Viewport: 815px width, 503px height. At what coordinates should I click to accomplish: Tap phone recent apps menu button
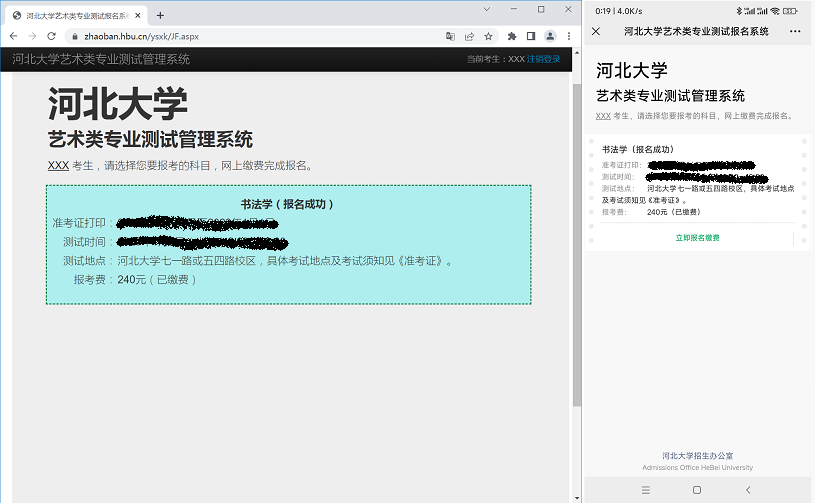coord(646,490)
